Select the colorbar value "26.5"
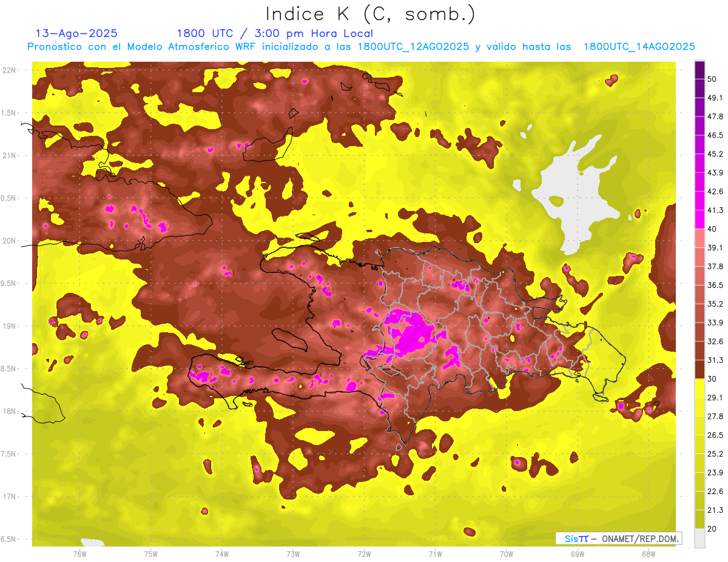Viewport: 728px width, 562px height. coord(715,435)
